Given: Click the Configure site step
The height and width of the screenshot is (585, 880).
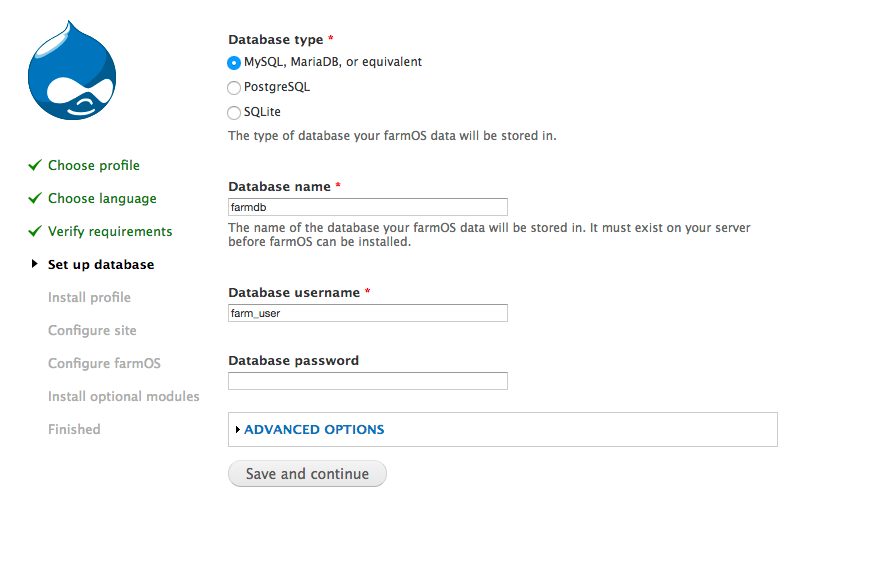Looking at the screenshot, I should click(92, 331).
